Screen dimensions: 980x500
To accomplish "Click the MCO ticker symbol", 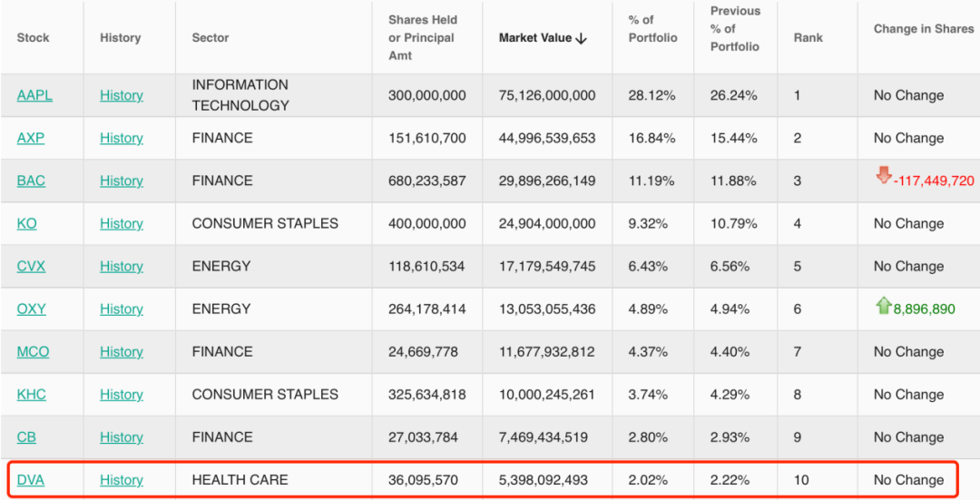I will 33,351.
